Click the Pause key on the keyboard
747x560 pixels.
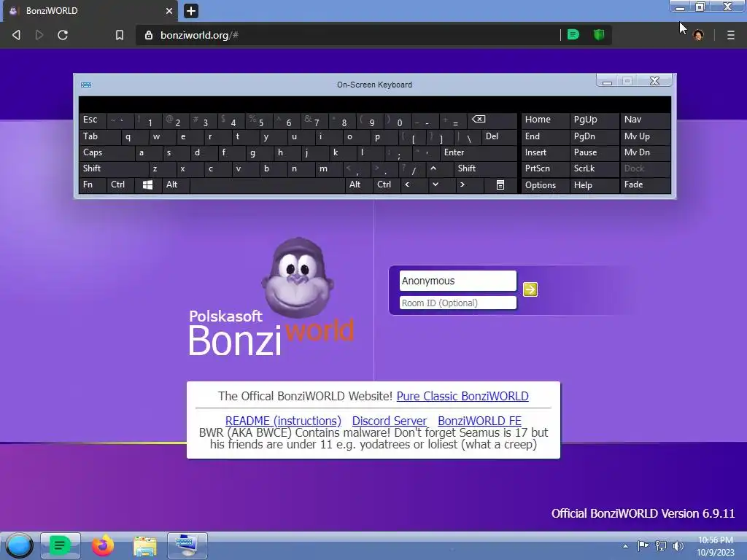tap(594, 152)
